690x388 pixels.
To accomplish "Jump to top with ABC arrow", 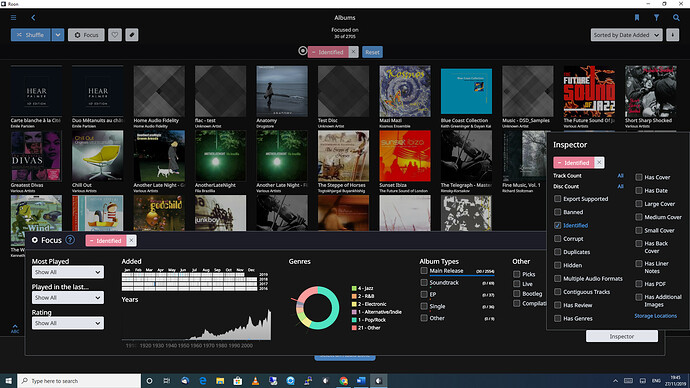I will click(15, 329).
